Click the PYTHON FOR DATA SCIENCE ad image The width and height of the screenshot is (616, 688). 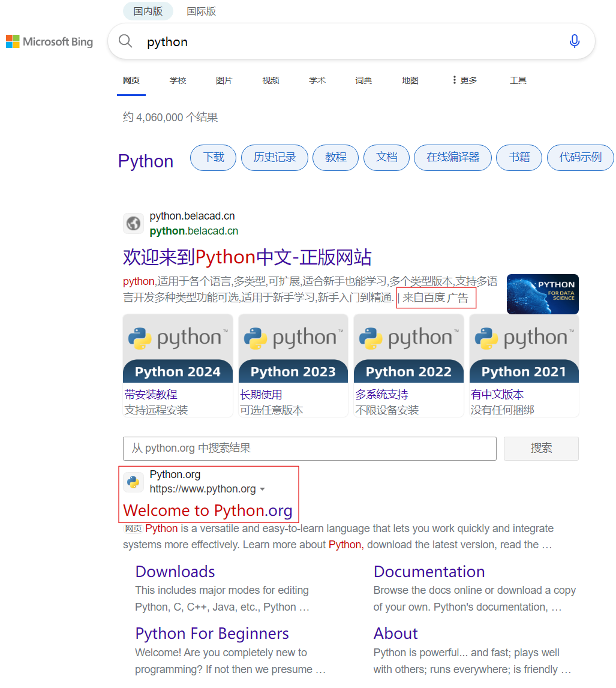[543, 294]
